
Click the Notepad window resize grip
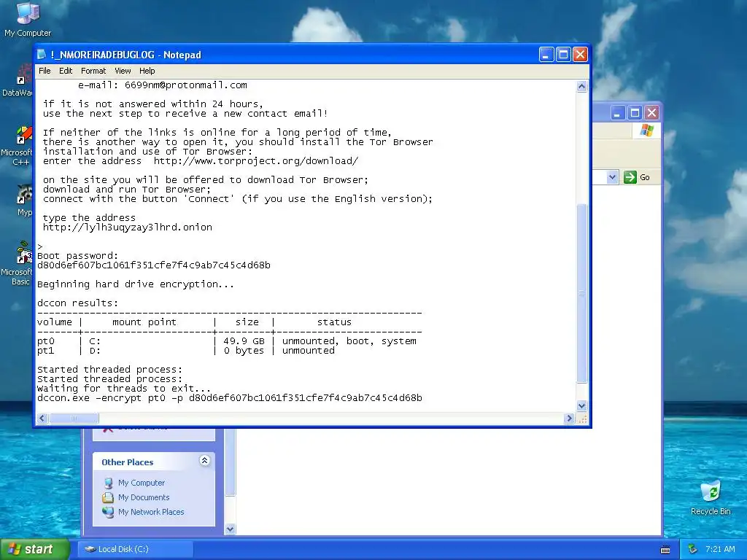click(x=581, y=419)
